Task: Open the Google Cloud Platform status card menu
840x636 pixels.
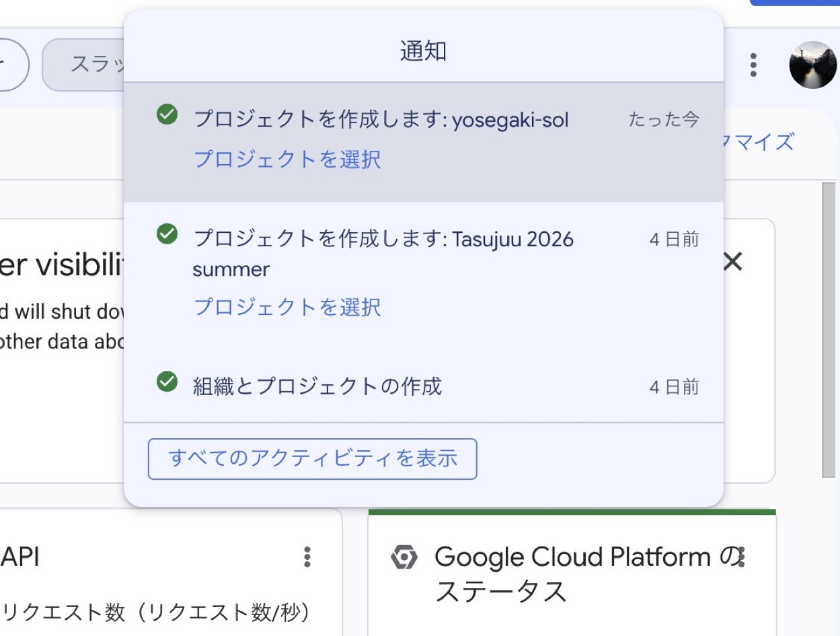Action: click(x=741, y=557)
